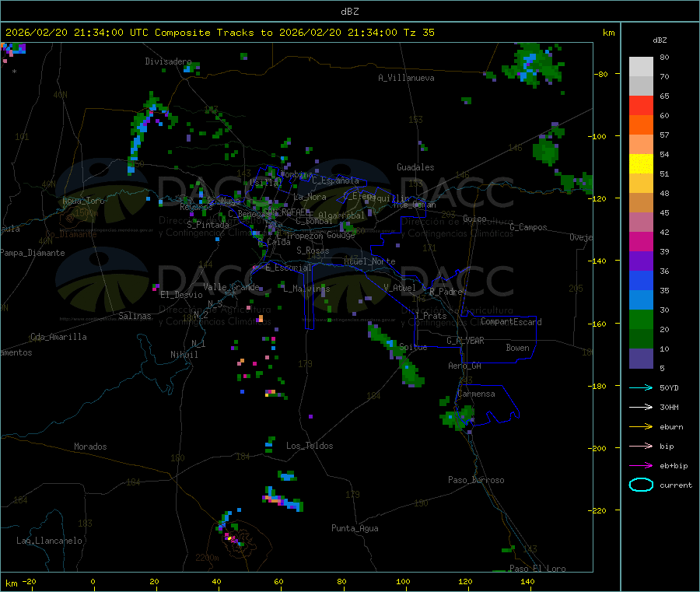Click the Soitue place label

pos(413,347)
